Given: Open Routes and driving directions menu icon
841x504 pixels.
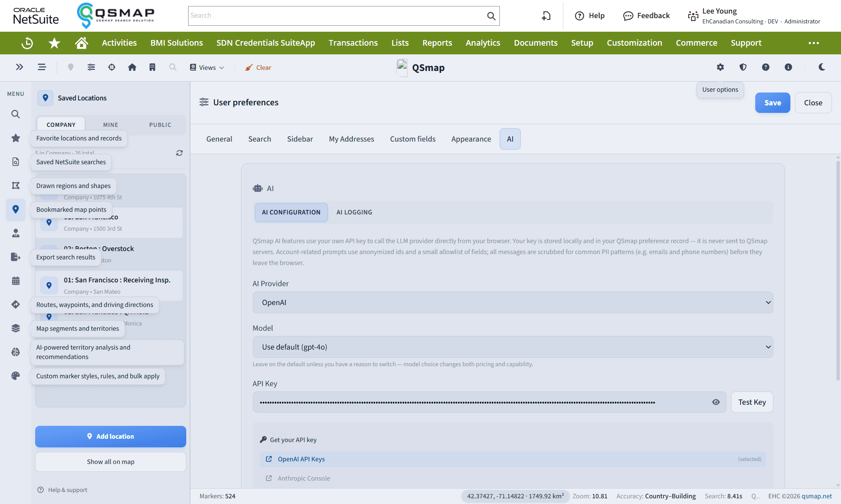Looking at the screenshot, I should tap(15, 304).
